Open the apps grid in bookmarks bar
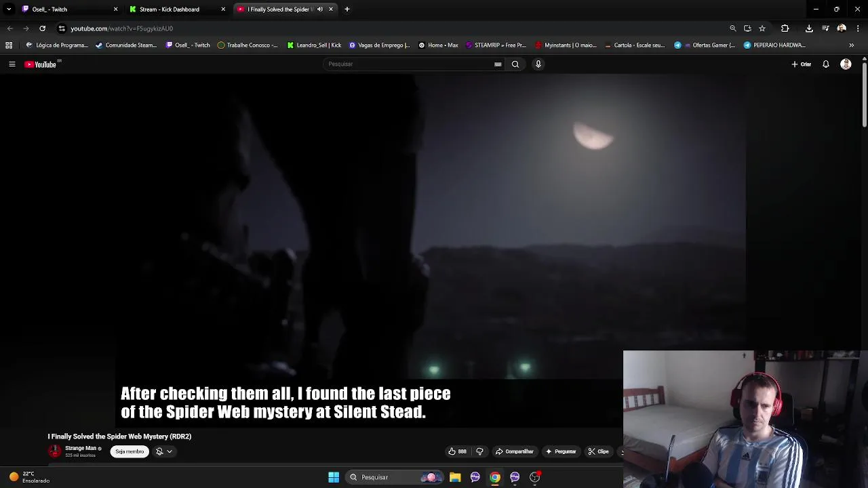The width and height of the screenshot is (868, 488). pos(9,45)
